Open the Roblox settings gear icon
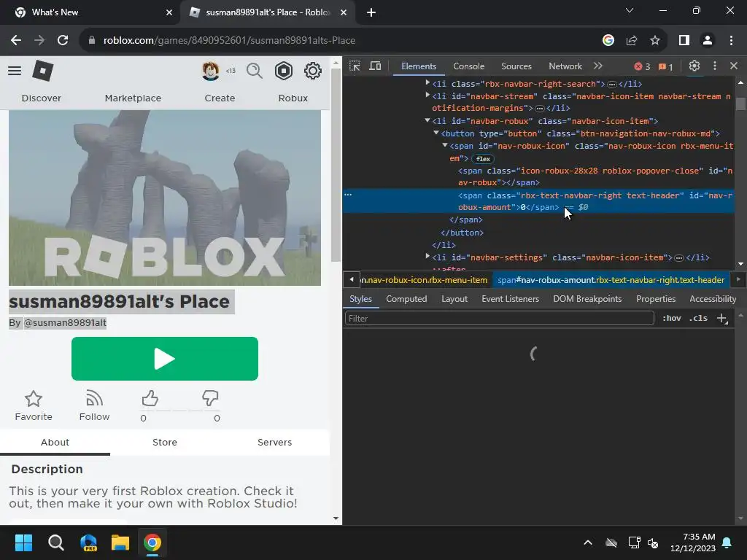This screenshot has height=560, width=747. pyautogui.click(x=312, y=71)
